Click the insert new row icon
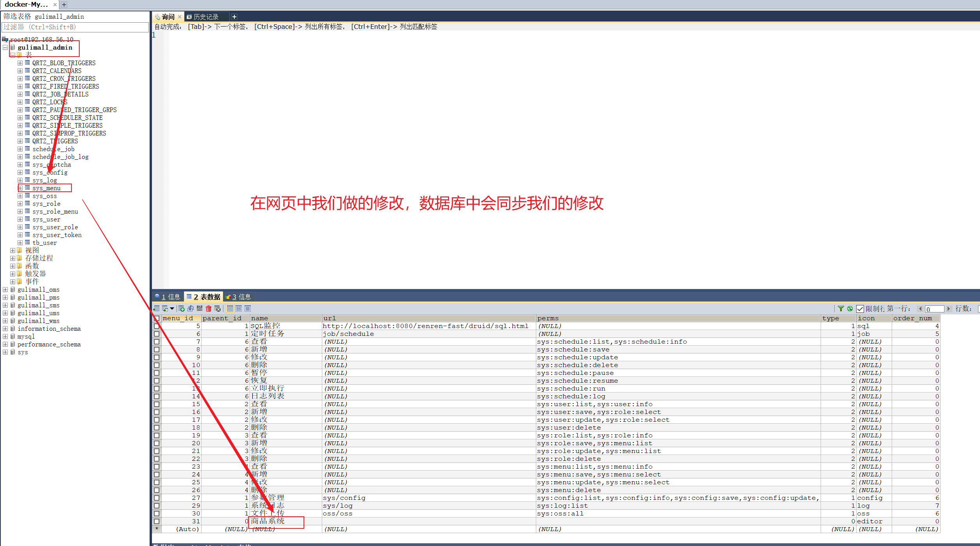Screen dimensions: 980x546 182,309
